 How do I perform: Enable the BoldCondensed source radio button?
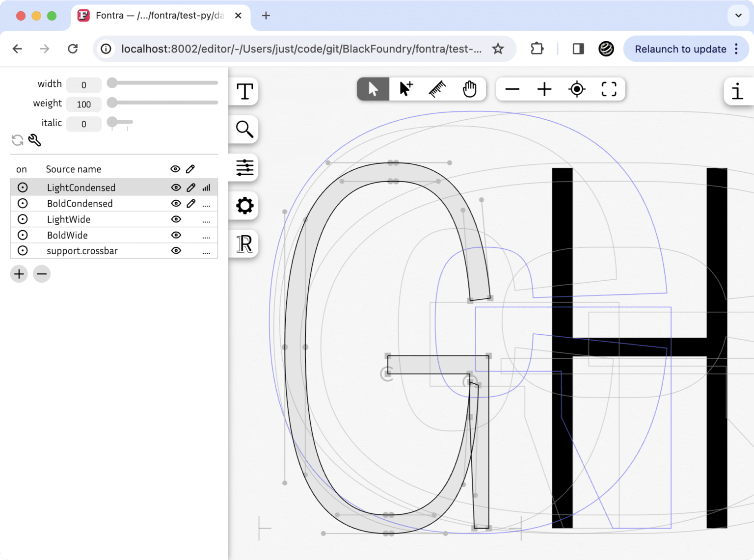(23, 203)
